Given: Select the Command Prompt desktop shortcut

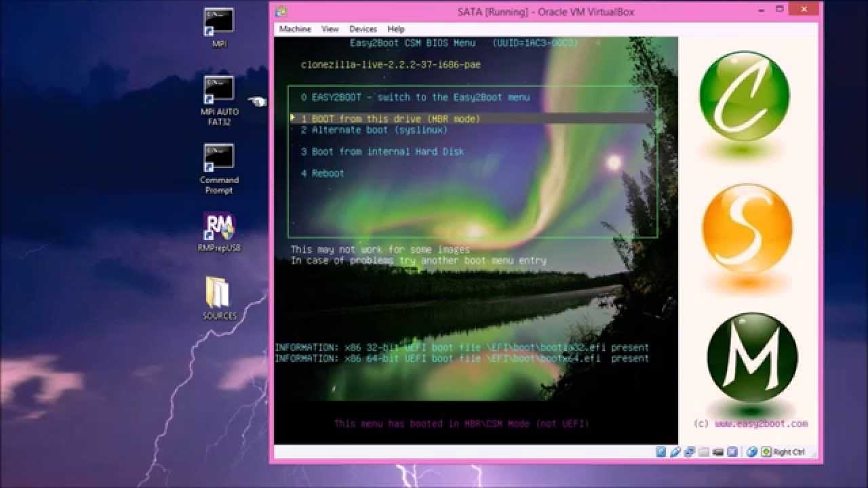Looking at the screenshot, I should coord(219,169).
